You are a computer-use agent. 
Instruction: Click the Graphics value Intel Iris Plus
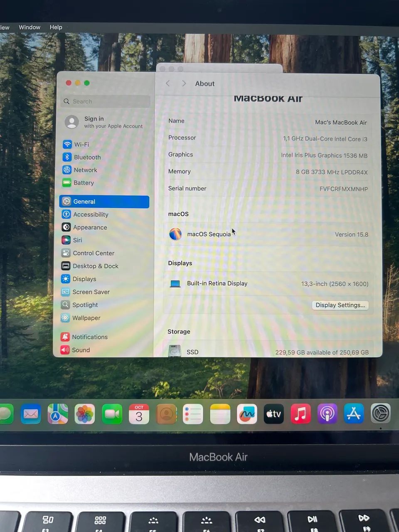(x=324, y=156)
